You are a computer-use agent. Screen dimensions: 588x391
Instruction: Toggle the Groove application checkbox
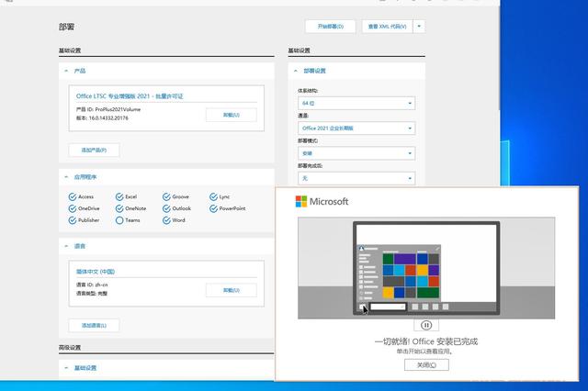[x=166, y=196]
